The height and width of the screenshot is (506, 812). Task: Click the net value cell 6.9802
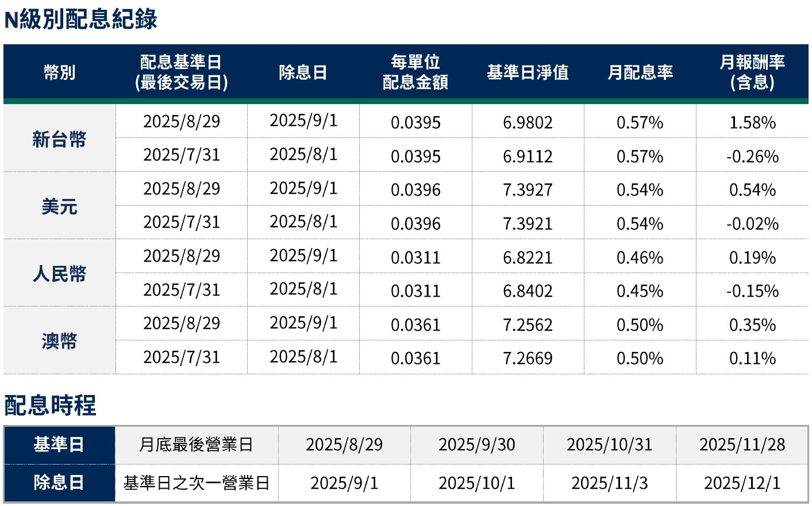[528, 122]
